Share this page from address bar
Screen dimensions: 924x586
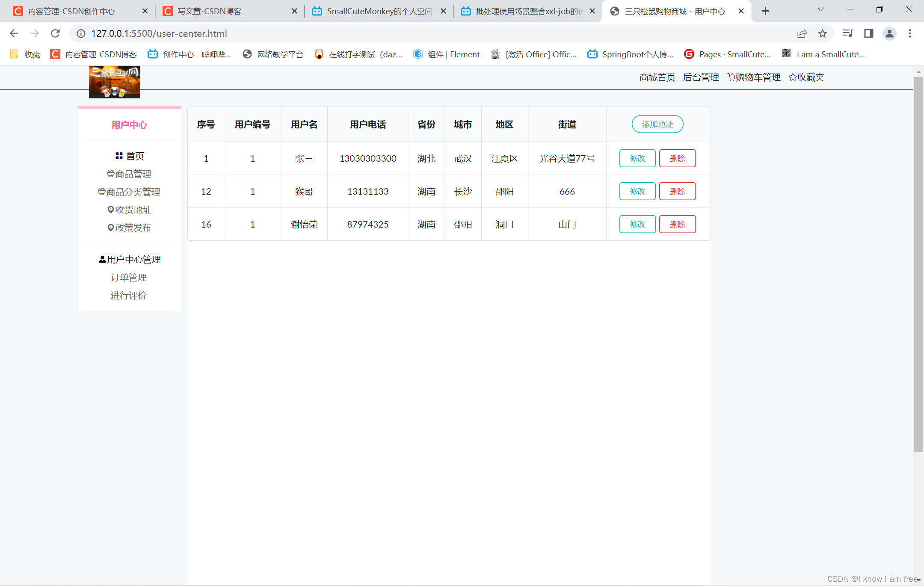pyautogui.click(x=802, y=33)
